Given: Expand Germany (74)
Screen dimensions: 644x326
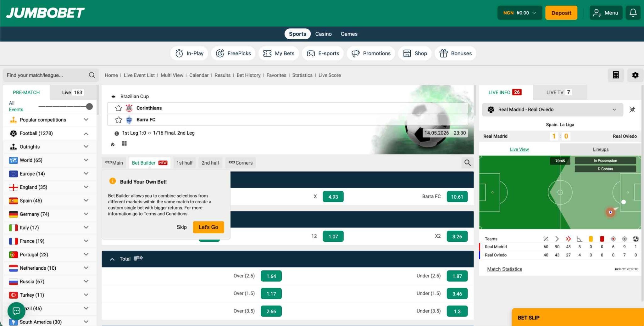Looking at the screenshot, I should 50,214.
